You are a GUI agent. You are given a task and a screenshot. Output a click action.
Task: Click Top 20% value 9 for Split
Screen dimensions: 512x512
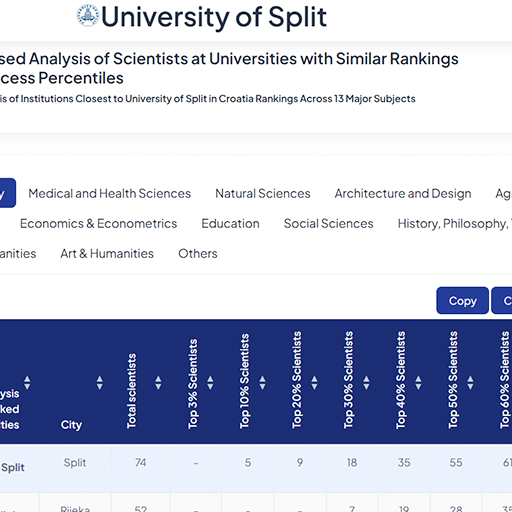pos(300,463)
